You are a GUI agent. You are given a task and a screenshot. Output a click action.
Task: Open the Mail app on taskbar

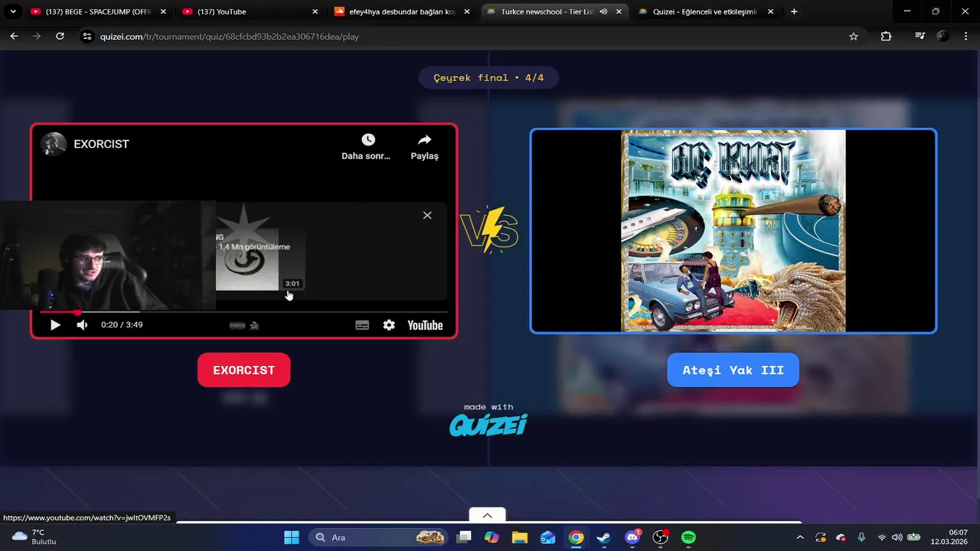(x=547, y=537)
